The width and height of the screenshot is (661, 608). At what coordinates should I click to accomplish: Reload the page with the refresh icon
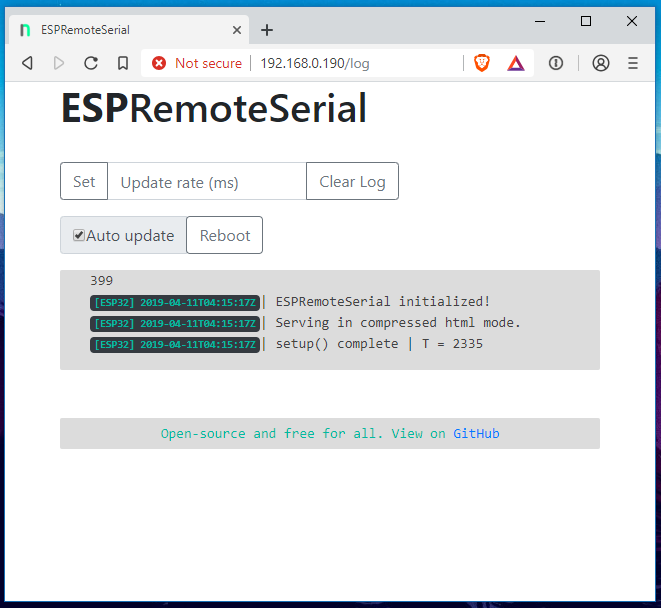tap(91, 63)
